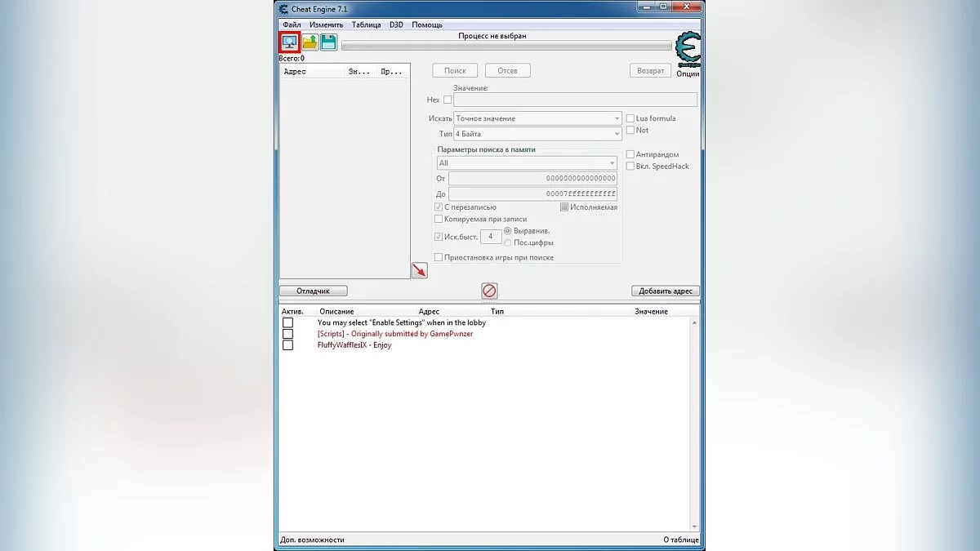Click the open cheat table folder icon
Image resolution: width=980 pixels, height=551 pixels.
click(310, 42)
